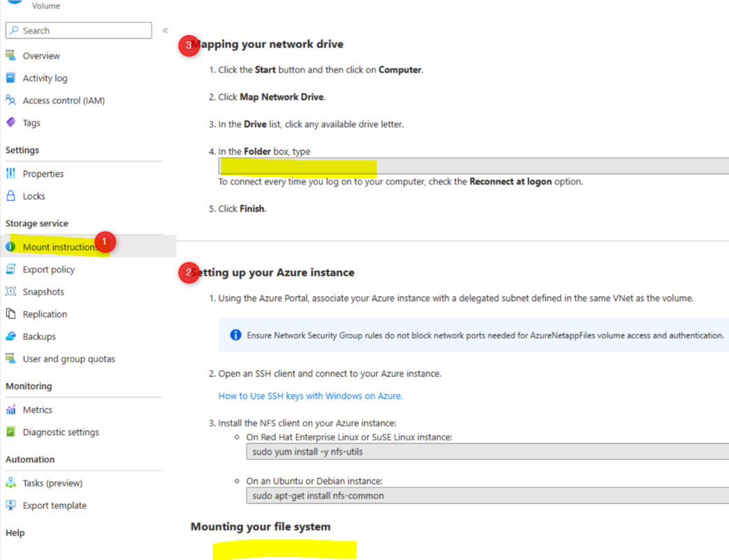Click the search magnifier icon
This screenshot has height=560, width=729.
pos(15,30)
